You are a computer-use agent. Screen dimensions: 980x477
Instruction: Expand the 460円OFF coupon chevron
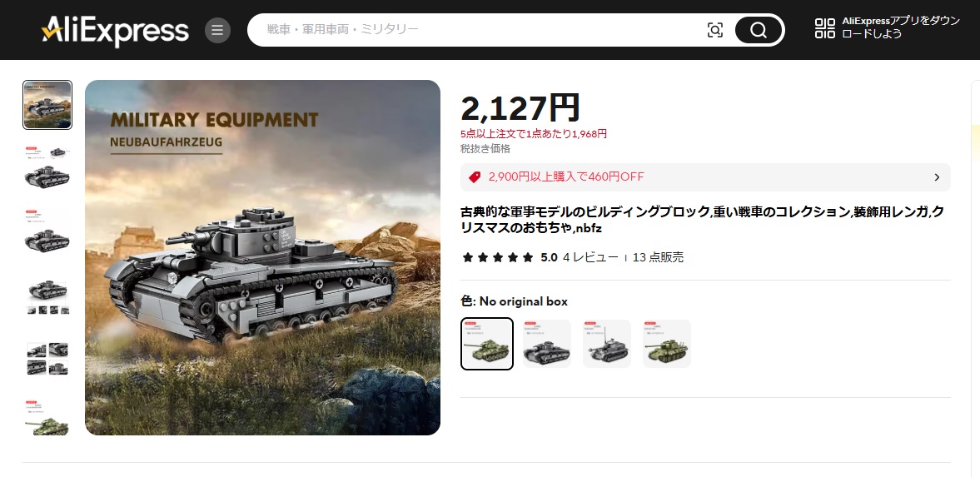pyautogui.click(x=936, y=177)
